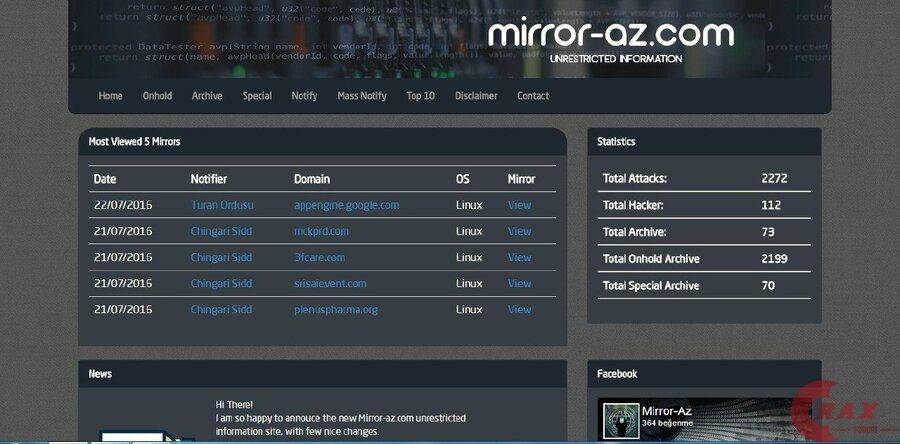Click Linux OS cell in appengine.google.com row
900x444 pixels.
tap(469, 205)
